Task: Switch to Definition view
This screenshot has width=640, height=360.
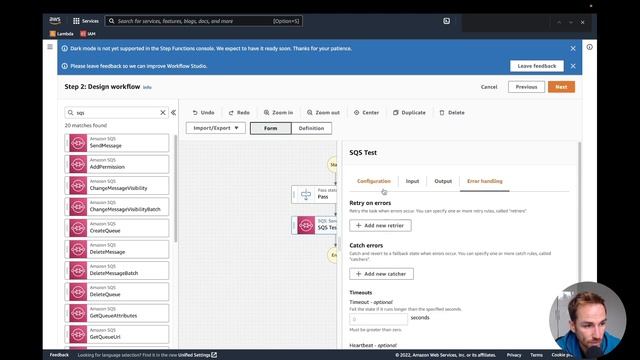Action: coord(311,128)
